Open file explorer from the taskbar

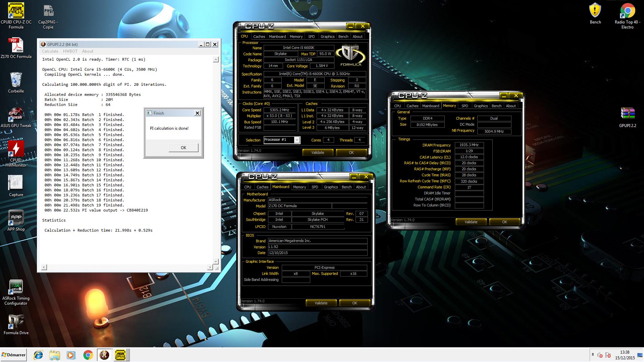(x=54, y=355)
